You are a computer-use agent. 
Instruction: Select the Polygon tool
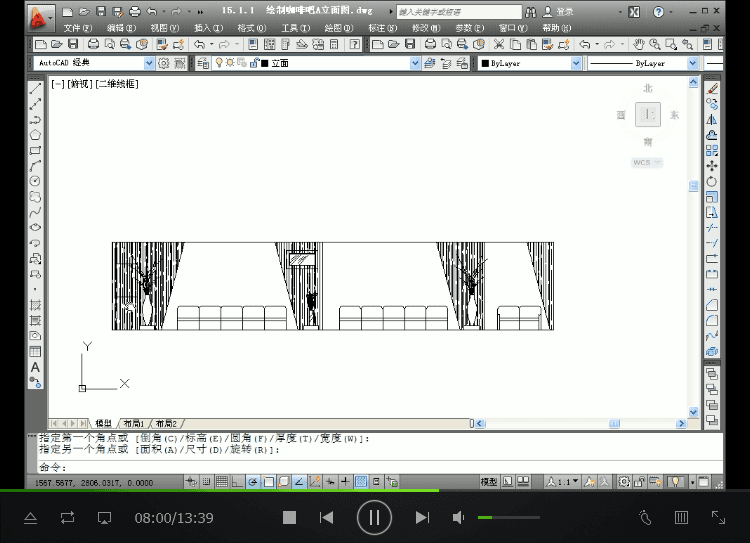click(x=35, y=135)
